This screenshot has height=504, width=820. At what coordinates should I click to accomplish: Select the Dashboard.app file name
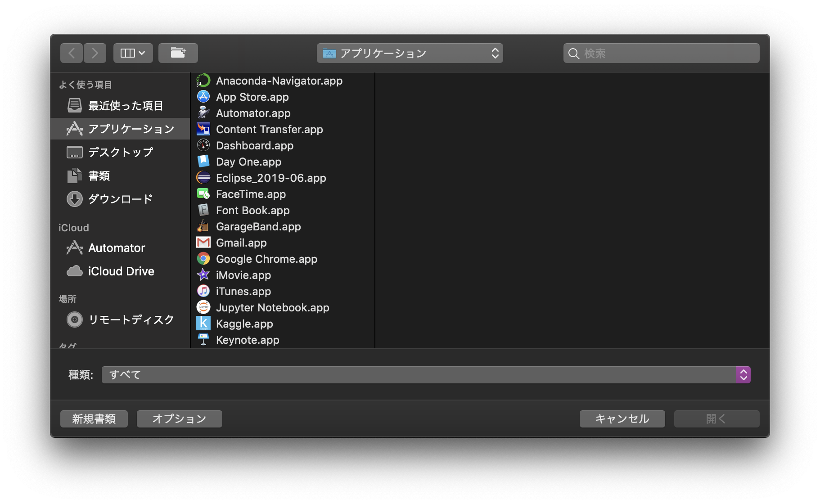pos(255,145)
